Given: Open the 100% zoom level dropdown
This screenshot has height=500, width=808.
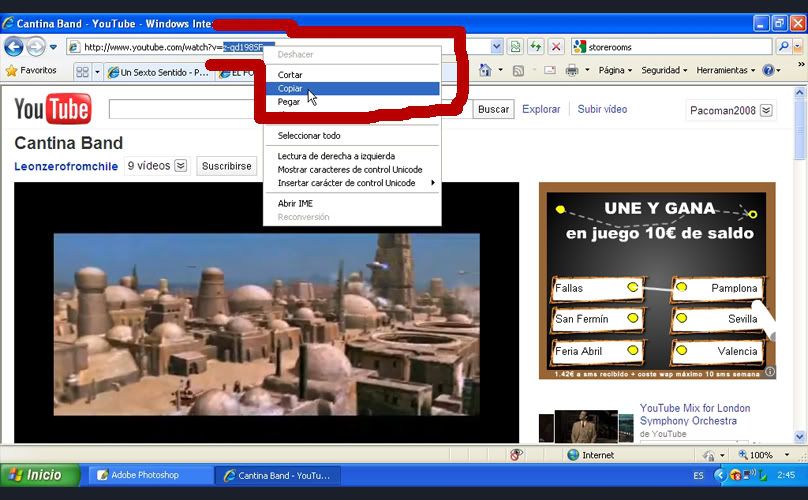Looking at the screenshot, I should (x=786, y=455).
